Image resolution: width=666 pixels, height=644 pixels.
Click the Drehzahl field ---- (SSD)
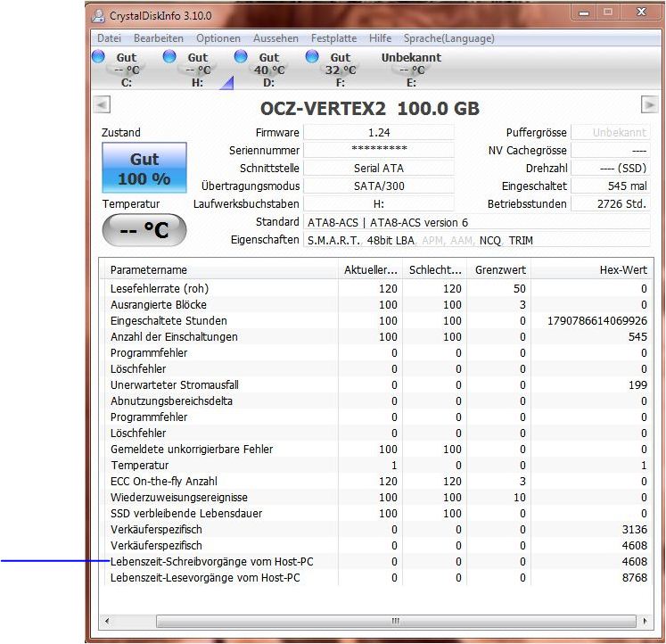[x=611, y=169]
